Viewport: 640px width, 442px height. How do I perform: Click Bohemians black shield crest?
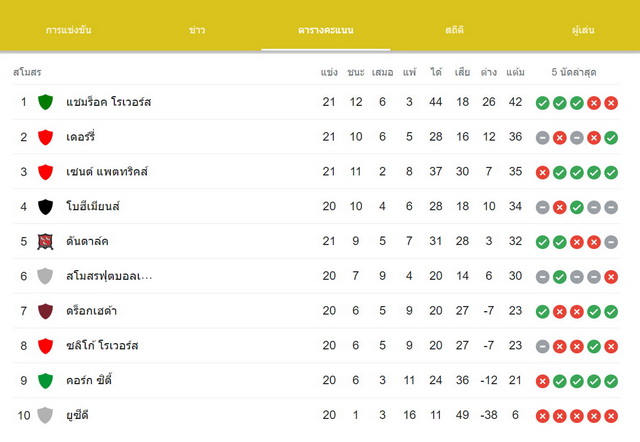click(45, 207)
